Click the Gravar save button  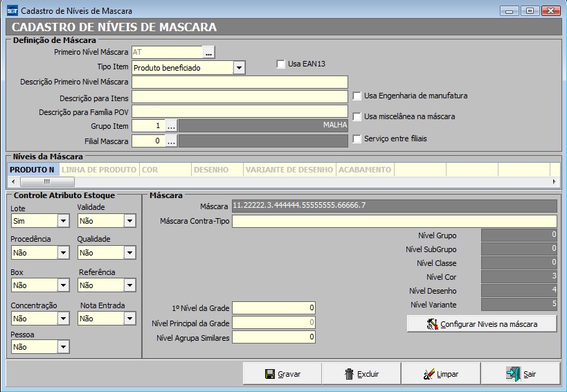pyautogui.click(x=282, y=374)
